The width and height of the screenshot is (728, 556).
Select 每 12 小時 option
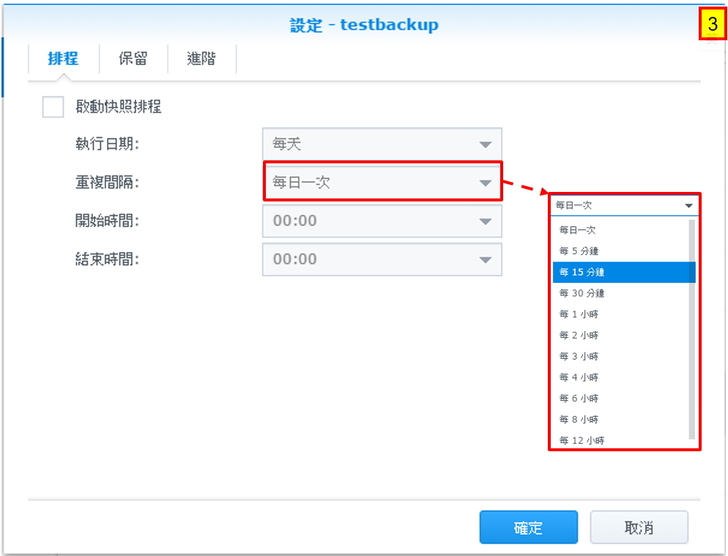pyautogui.click(x=621, y=440)
